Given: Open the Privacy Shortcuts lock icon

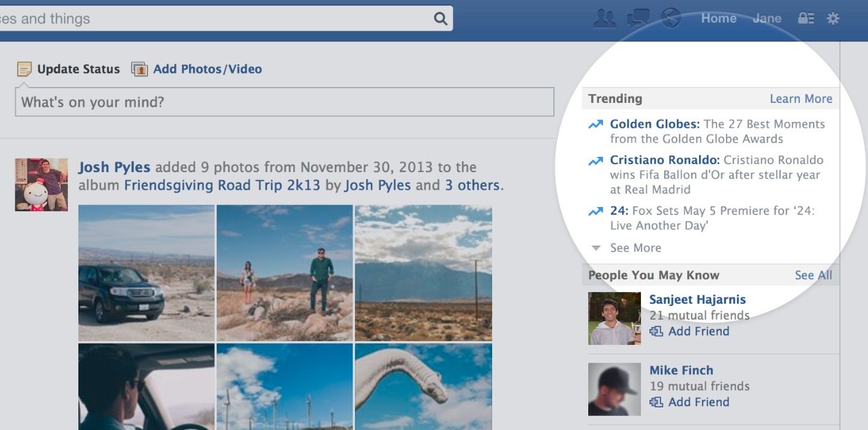Looking at the screenshot, I should (806, 18).
